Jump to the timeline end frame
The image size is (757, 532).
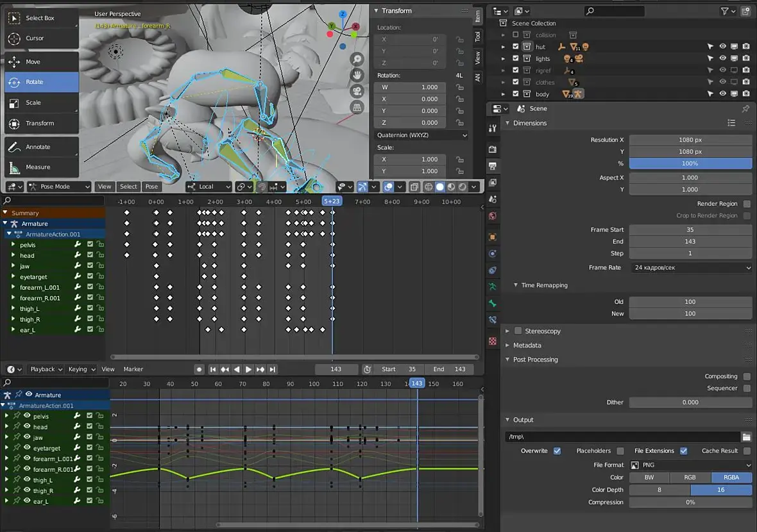273,369
